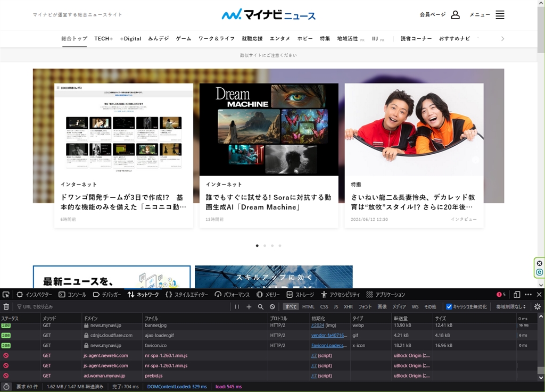Viewport: 545px width, 392px height.
Task: Start performance analysis stopwatch icon
Action: coord(5,387)
